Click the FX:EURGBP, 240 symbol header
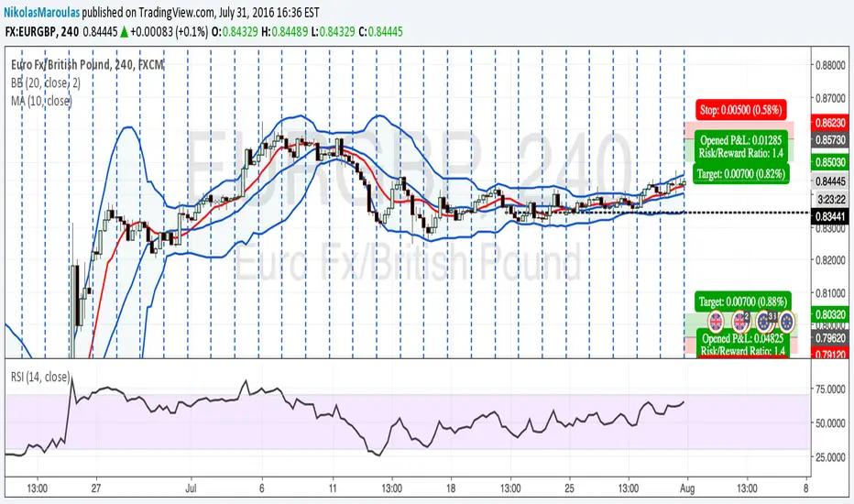The width and height of the screenshot is (854, 504). click(42, 31)
